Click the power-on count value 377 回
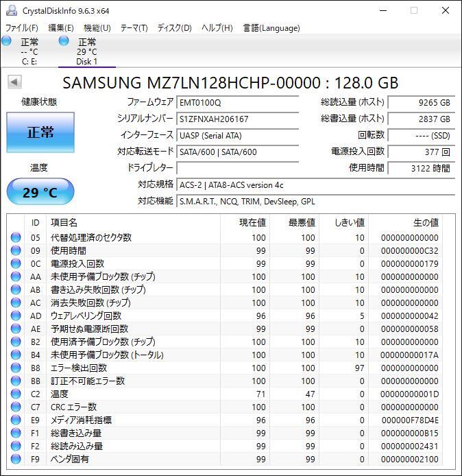The image size is (462, 476). coord(422,152)
